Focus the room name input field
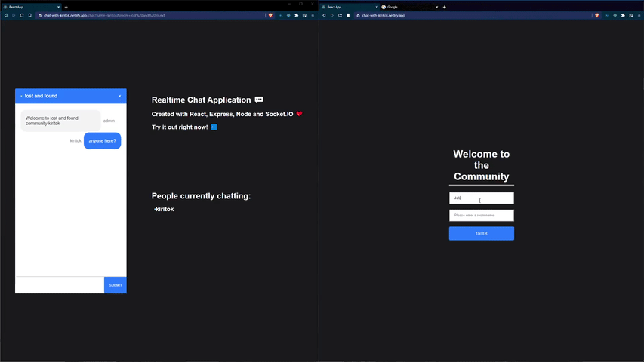Screen dimensions: 644x362 [x=482, y=216]
